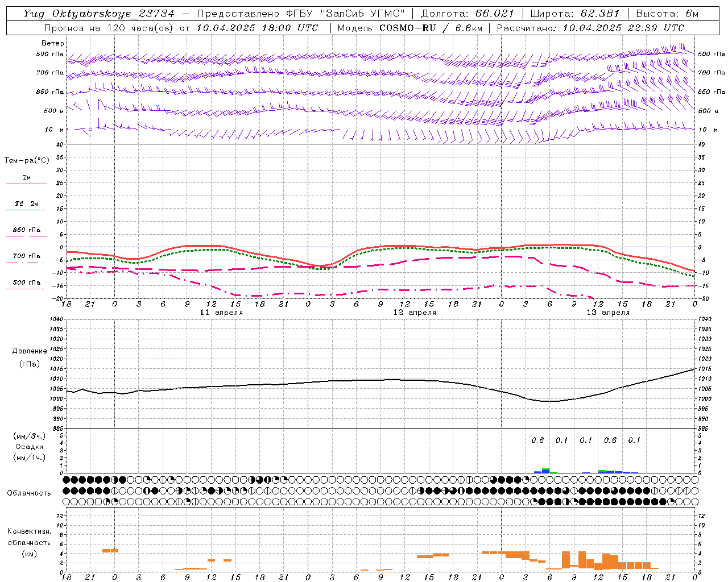Click the 500 гПа temperature legend entry

(x=27, y=282)
